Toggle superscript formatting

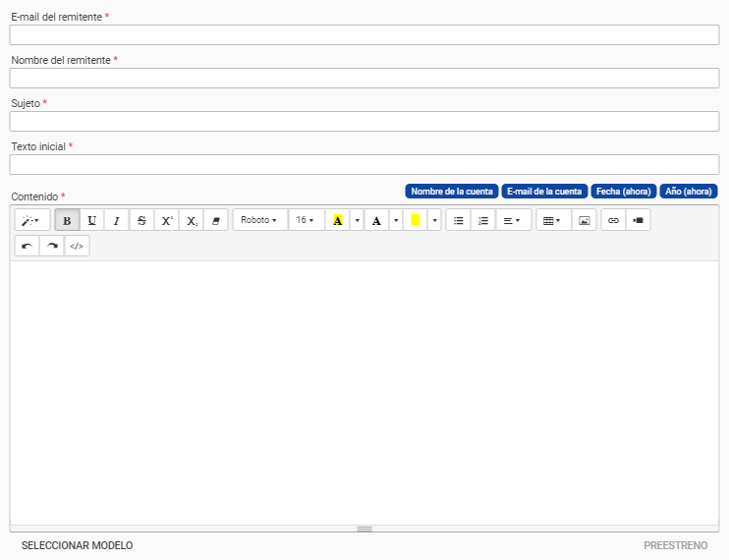pyautogui.click(x=166, y=220)
